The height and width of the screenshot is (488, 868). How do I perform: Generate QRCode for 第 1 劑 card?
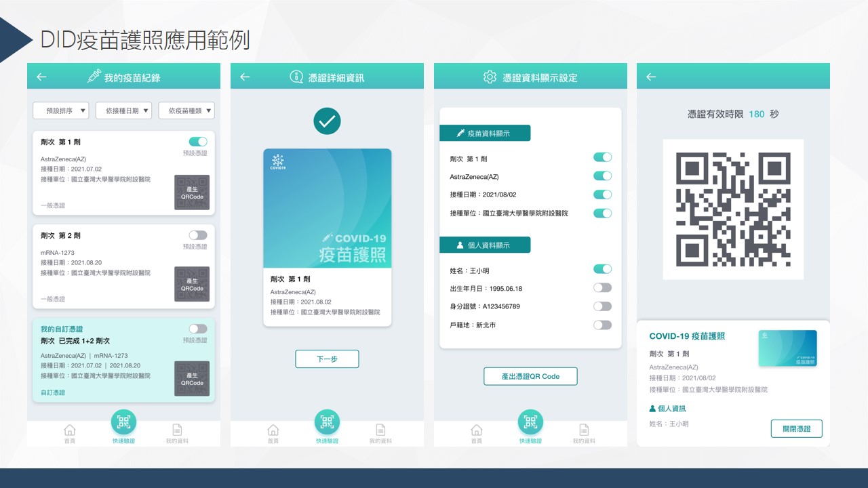point(192,192)
